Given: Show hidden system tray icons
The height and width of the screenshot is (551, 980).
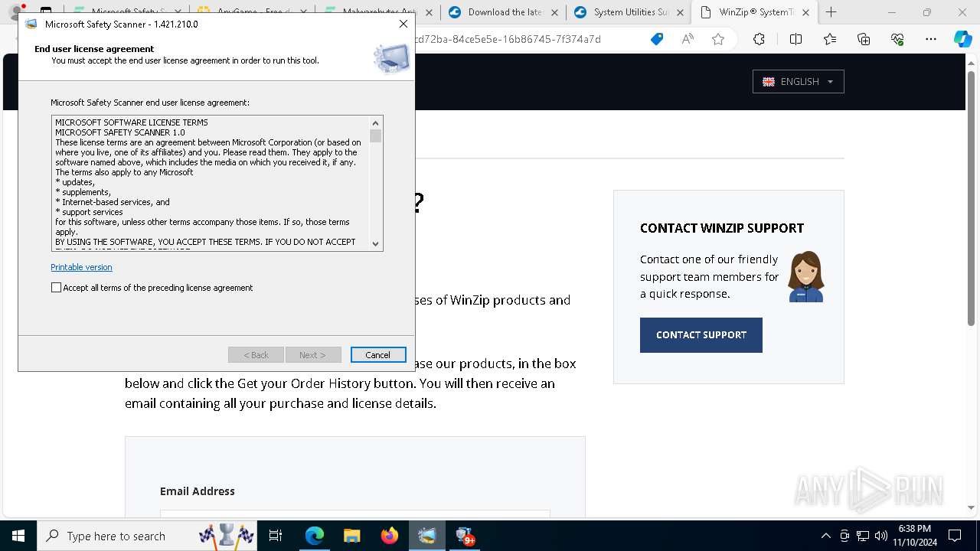Looking at the screenshot, I should (x=825, y=536).
